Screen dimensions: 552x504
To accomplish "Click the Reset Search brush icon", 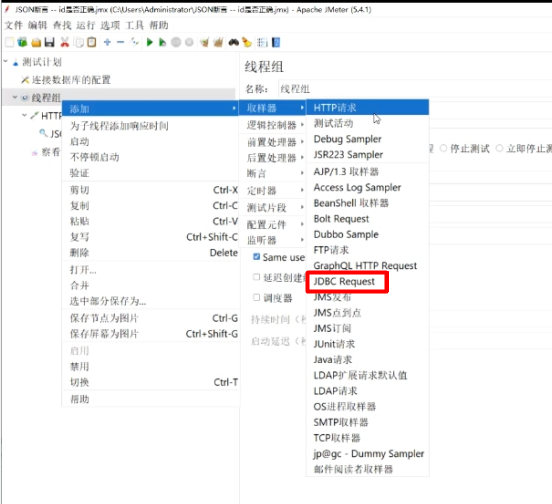I will coord(247,43).
